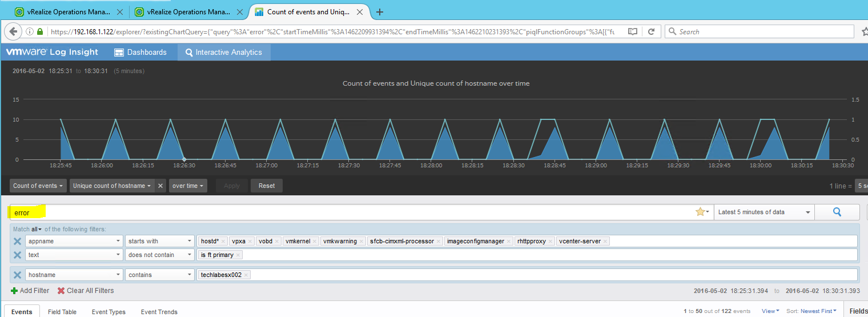This screenshot has width=868, height=317.
Task: Remove the vobd filter tag
Action: tap(277, 242)
